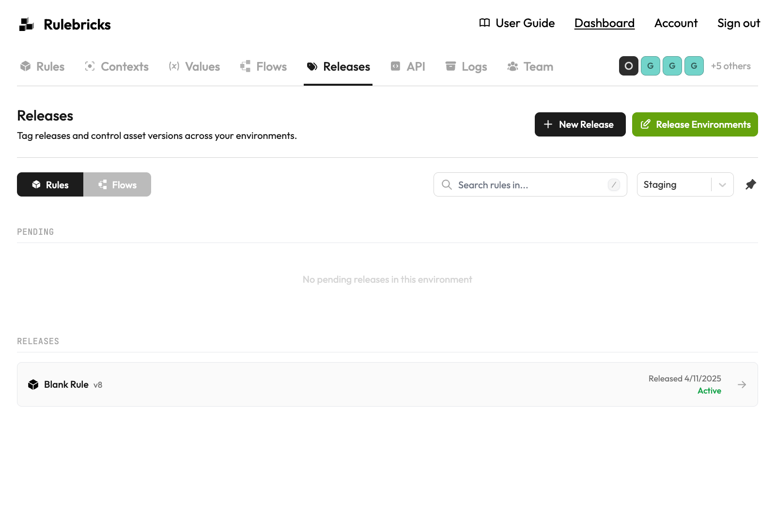776x532 pixels.
Task: Click the pin icon next to environment selector
Action: [751, 184]
